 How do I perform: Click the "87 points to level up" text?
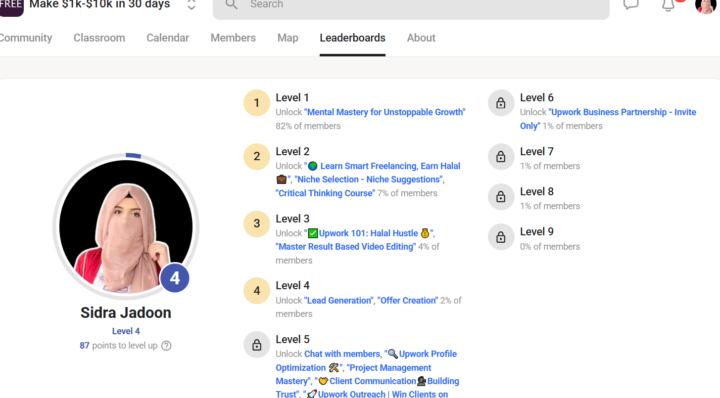click(x=118, y=346)
